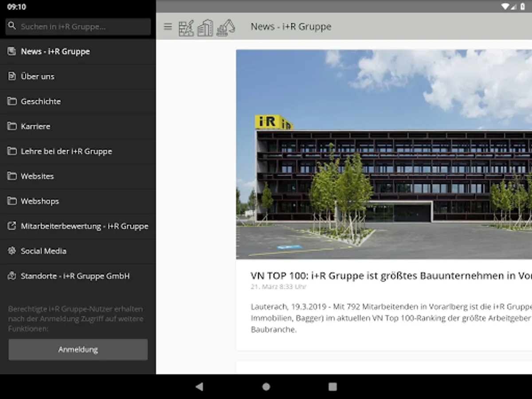The image size is (532, 399).
Task: Click the Social Media icon in sidebar
Action: tap(12, 251)
